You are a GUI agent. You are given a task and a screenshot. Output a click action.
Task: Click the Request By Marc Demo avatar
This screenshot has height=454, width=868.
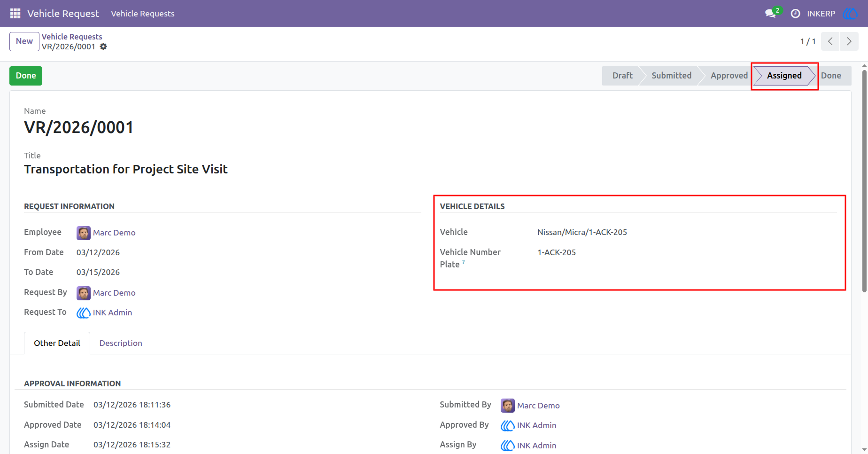[84, 293]
